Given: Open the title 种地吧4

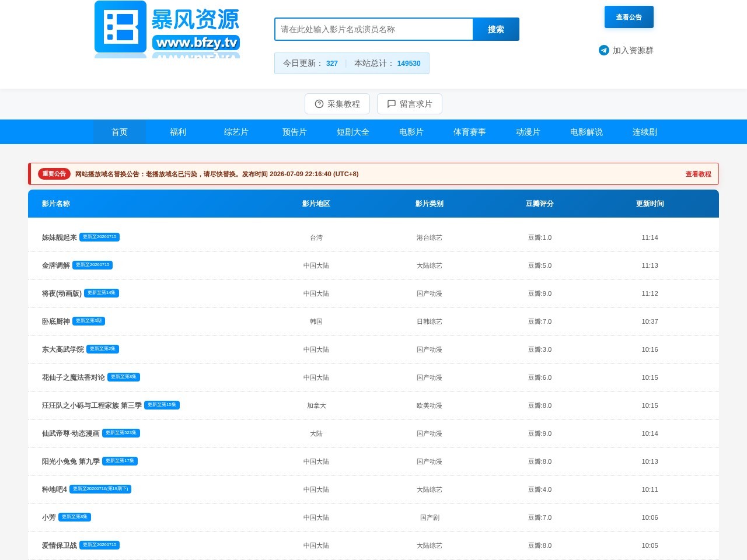Looking at the screenshot, I should (54, 489).
